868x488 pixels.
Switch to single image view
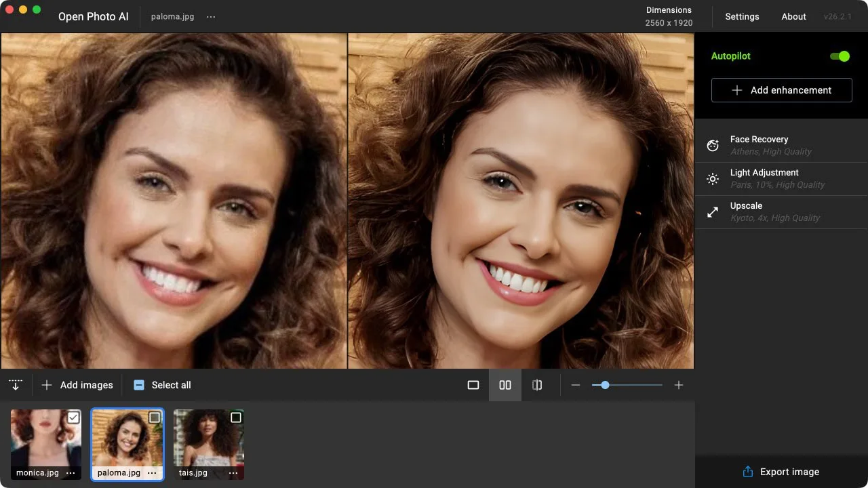(473, 385)
